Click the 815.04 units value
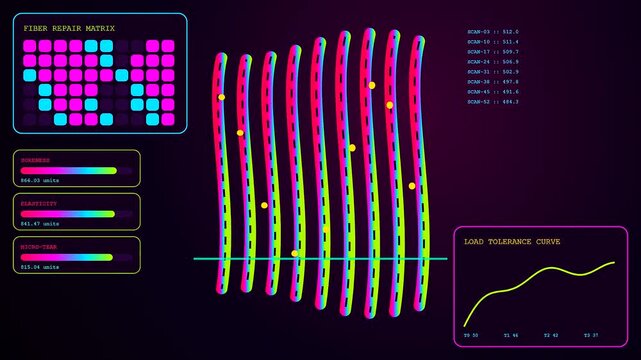 (x=40, y=267)
